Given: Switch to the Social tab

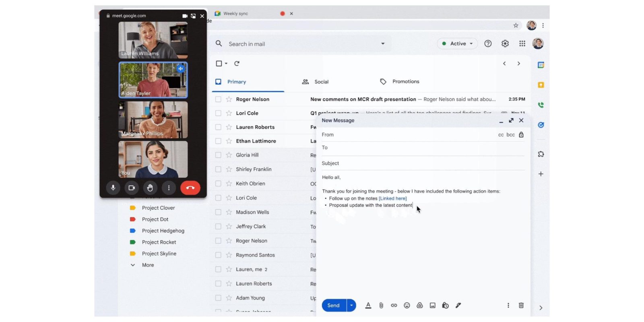Looking at the screenshot, I should point(316,82).
